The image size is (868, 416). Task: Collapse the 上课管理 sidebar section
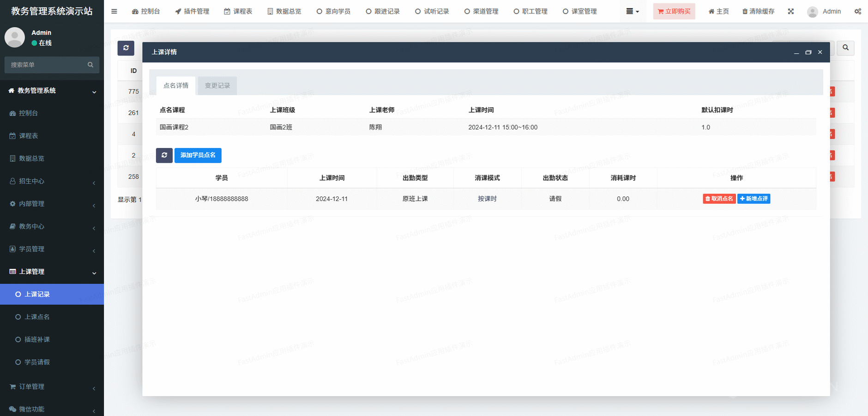coord(52,272)
